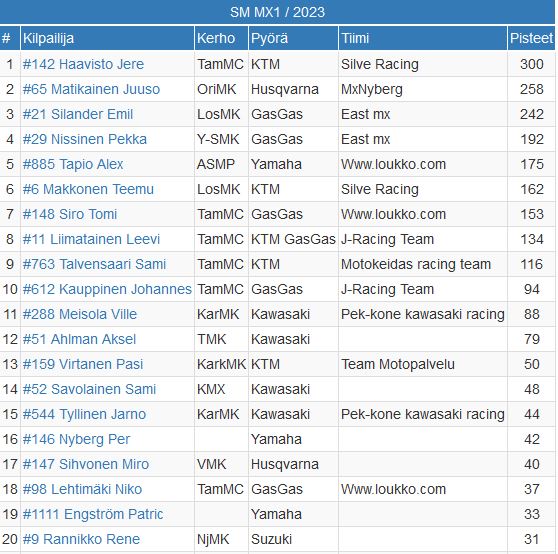Image resolution: width=558 pixels, height=554 pixels.
Task: Select #1111 Engström Patric link
Action: (93, 514)
